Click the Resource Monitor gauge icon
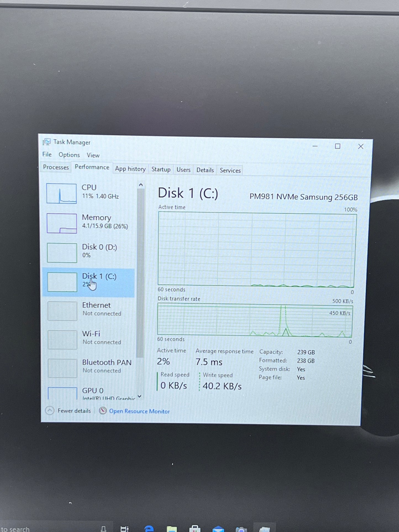The height and width of the screenshot is (532, 399). coord(103,411)
